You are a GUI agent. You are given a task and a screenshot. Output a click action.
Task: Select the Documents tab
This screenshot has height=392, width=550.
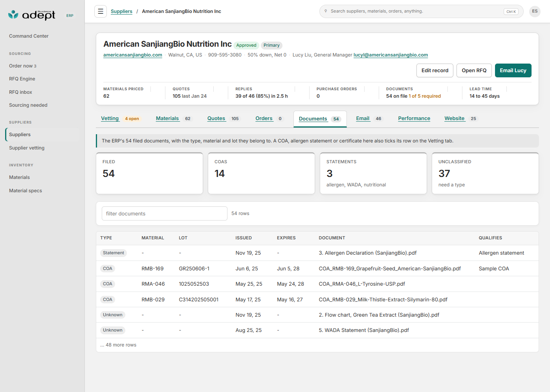(x=320, y=119)
